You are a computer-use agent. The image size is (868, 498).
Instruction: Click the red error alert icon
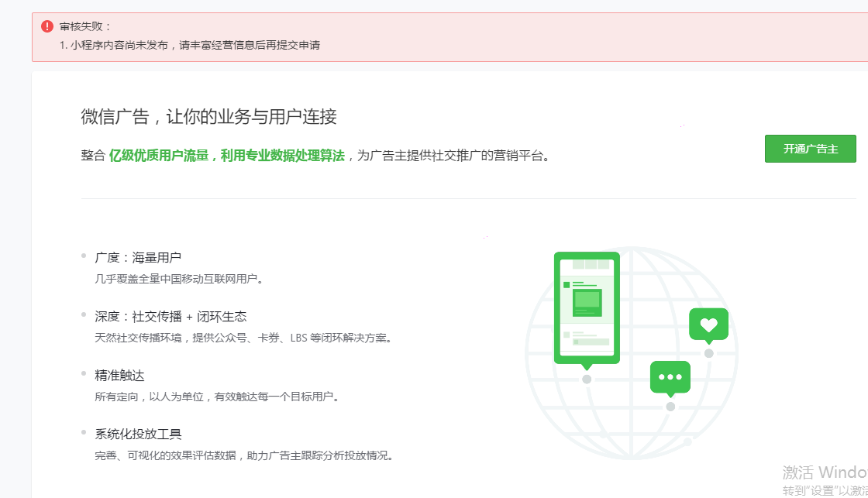tap(47, 26)
